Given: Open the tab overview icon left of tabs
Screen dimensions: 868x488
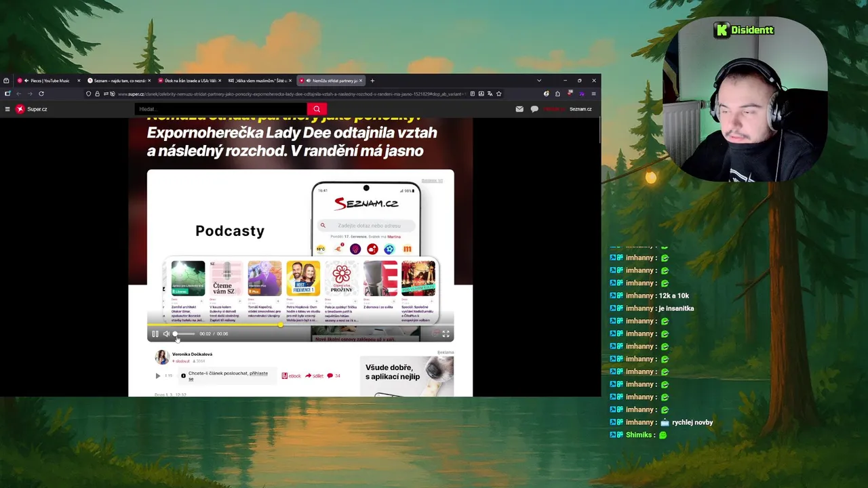Looking at the screenshot, I should click(6, 81).
